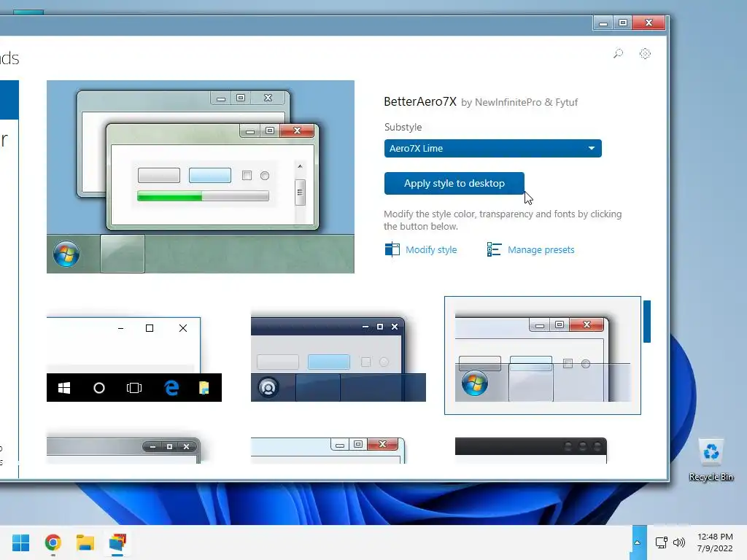This screenshot has height=560, width=747.
Task: Select the black titlebar style thumbnail
Action: (531, 450)
